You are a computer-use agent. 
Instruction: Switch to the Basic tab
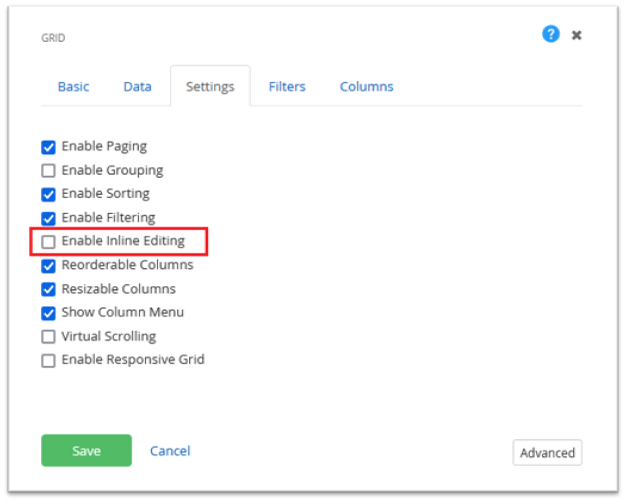(73, 87)
